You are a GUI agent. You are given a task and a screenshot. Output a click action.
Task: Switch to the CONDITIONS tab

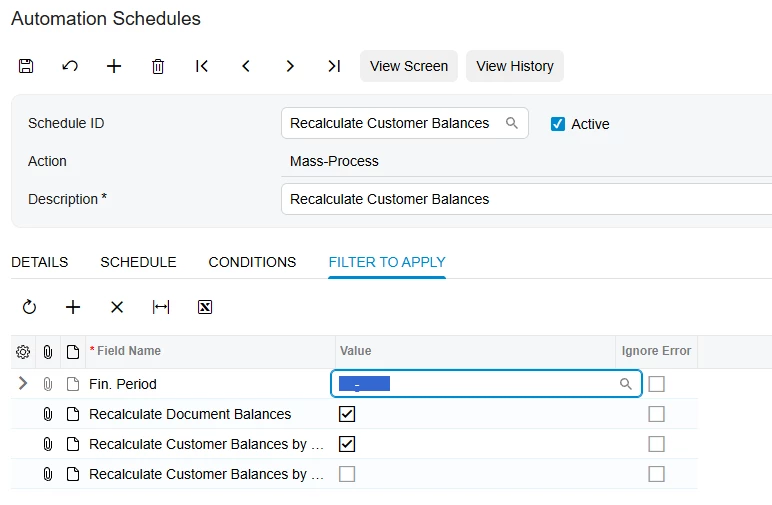252,262
